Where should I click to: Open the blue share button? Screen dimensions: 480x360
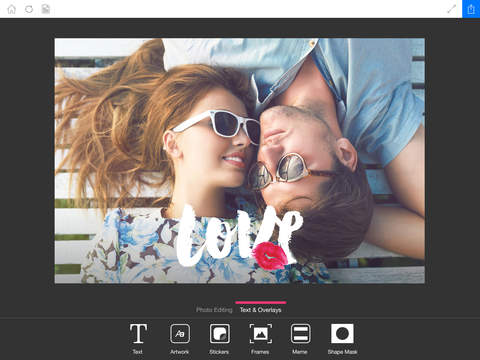(x=471, y=9)
